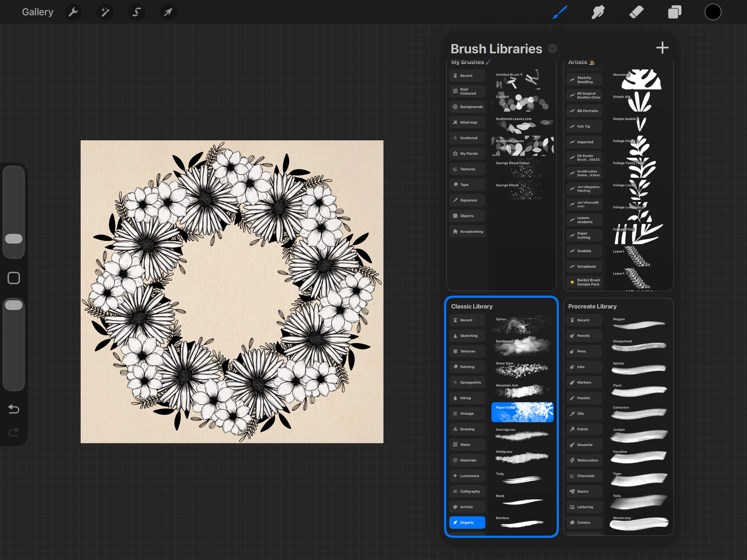Open the Actions wrench menu
This screenshot has height=560, width=747.
73,12
